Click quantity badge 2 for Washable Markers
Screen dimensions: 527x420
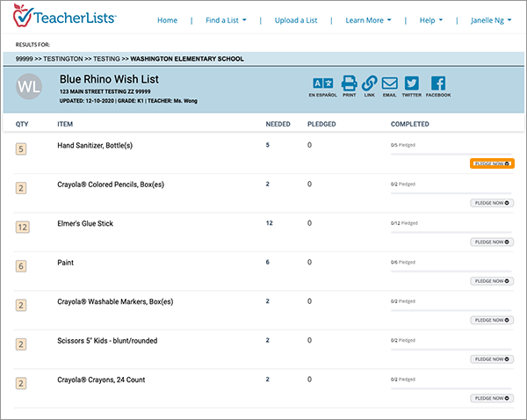pyautogui.click(x=21, y=305)
